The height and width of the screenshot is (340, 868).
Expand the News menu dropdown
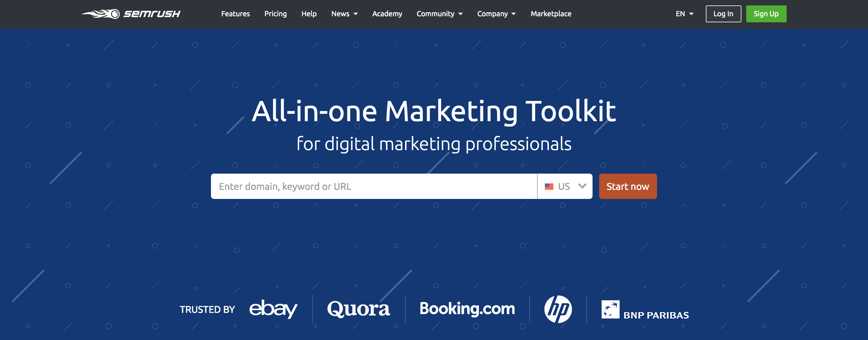tap(344, 14)
